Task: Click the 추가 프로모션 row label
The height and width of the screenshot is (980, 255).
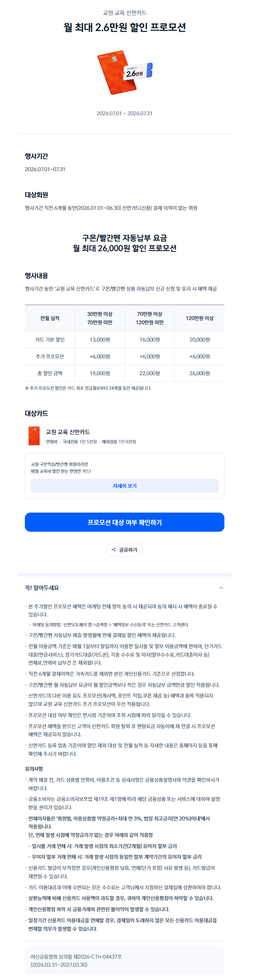Action: (x=50, y=356)
